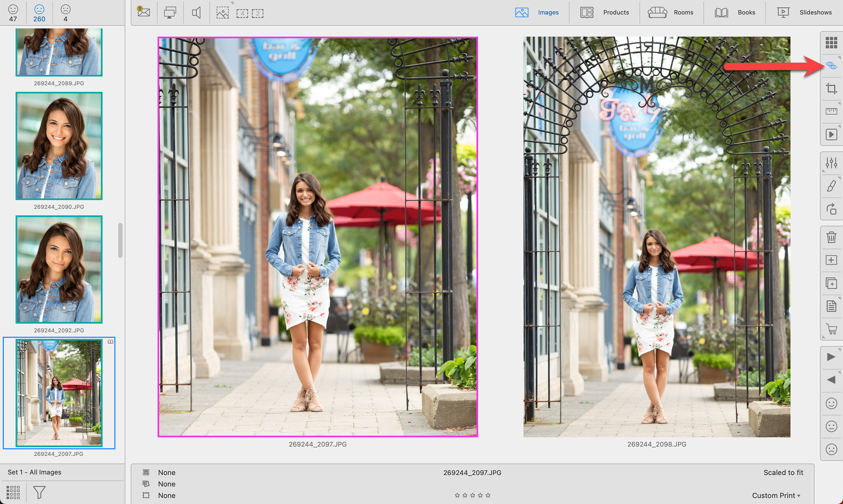Toggle the compare eye view icon
The height and width of the screenshot is (504, 843).
coord(831,65)
